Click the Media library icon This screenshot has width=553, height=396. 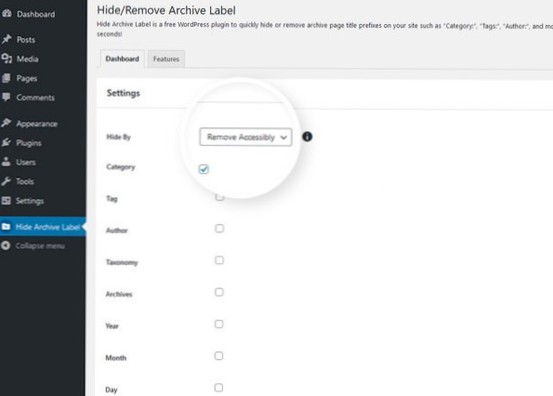(6, 58)
